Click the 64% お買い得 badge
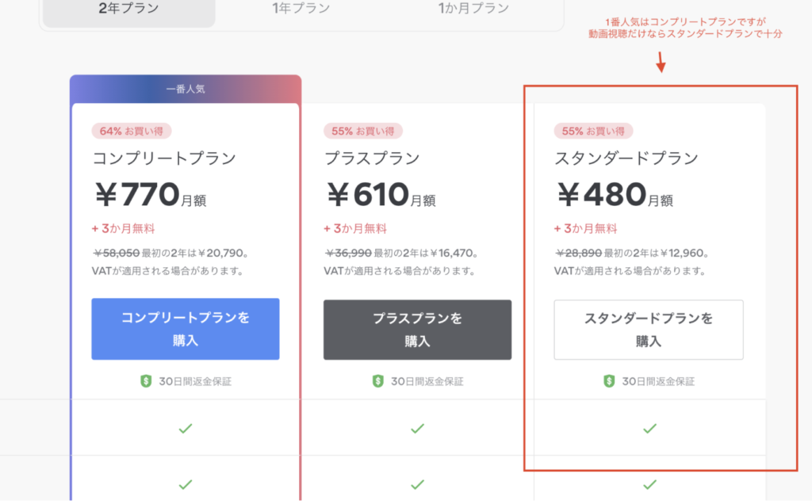The image size is (812, 504). pos(132,131)
